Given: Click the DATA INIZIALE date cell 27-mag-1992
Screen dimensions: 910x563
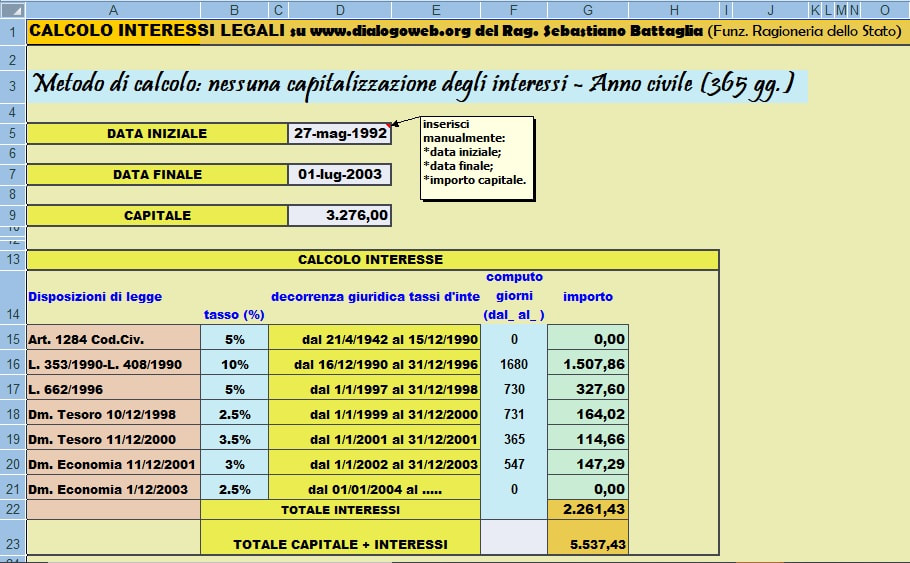Looking at the screenshot, I should pos(338,134).
